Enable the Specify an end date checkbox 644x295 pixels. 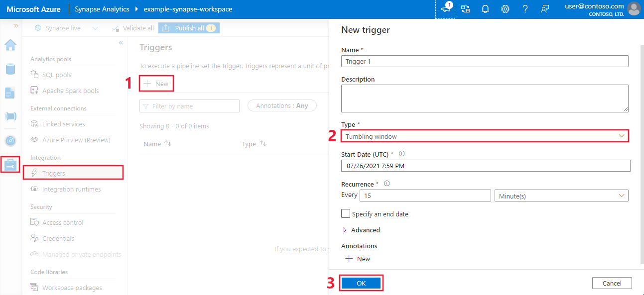(346, 213)
